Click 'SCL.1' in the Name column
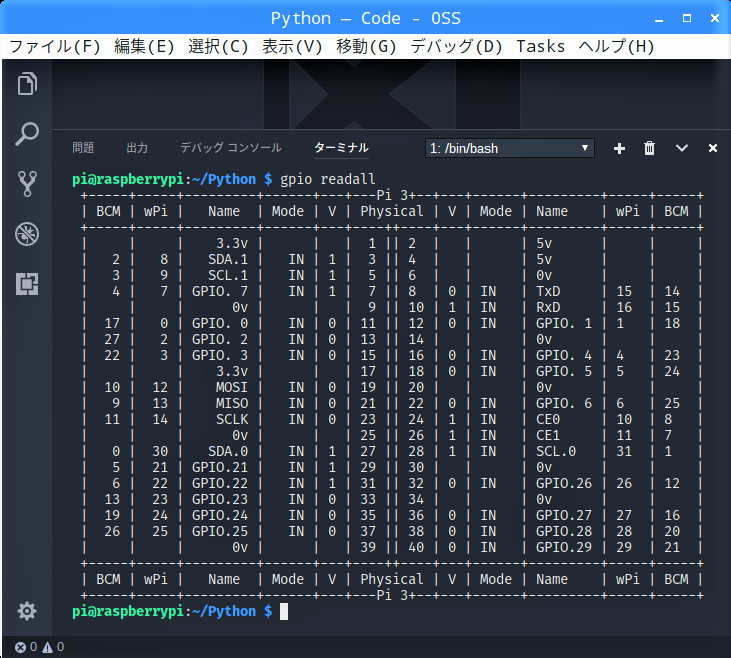Image resolution: width=731 pixels, height=658 pixels. [x=228, y=275]
